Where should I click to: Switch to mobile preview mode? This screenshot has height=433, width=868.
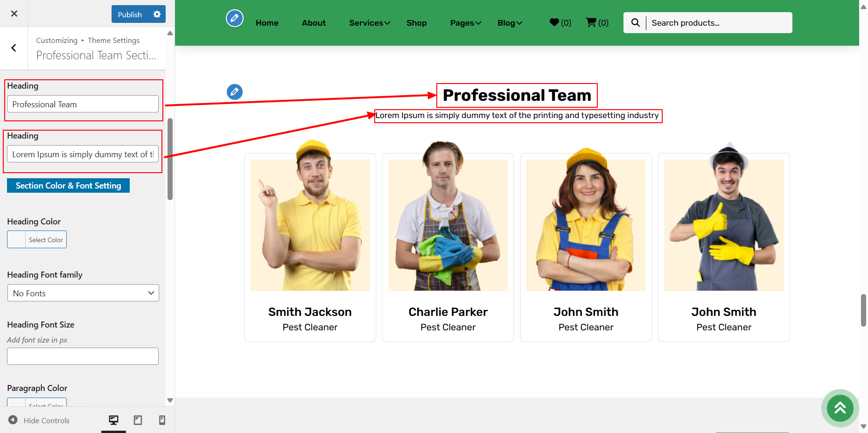[x=162, y=420]
